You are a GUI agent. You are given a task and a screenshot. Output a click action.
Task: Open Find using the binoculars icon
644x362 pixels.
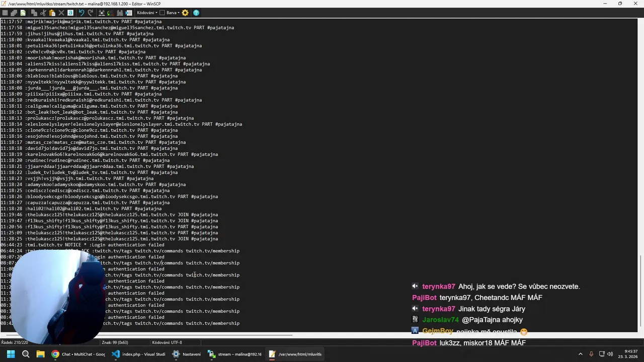click(x=102, y=13)
